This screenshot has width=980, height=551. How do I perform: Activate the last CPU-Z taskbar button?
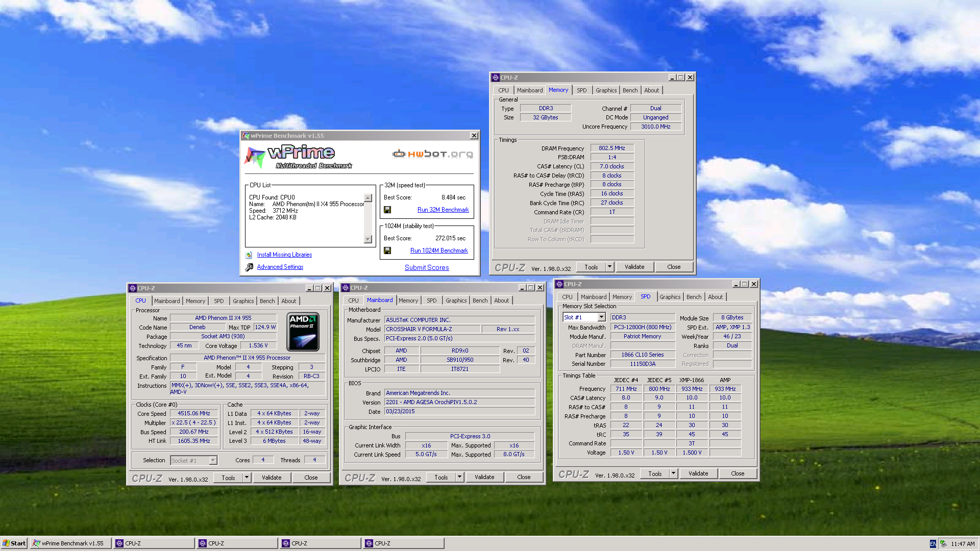pyautogui.click(x=404, y=543)
